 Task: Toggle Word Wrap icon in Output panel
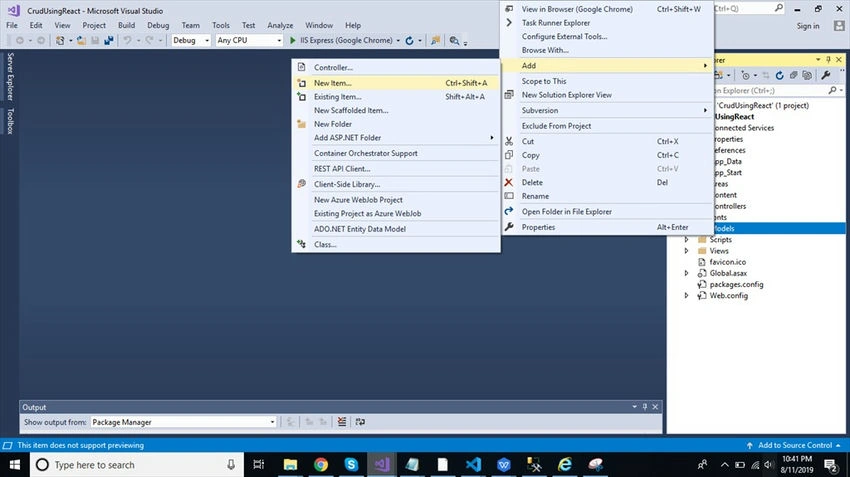360,422
